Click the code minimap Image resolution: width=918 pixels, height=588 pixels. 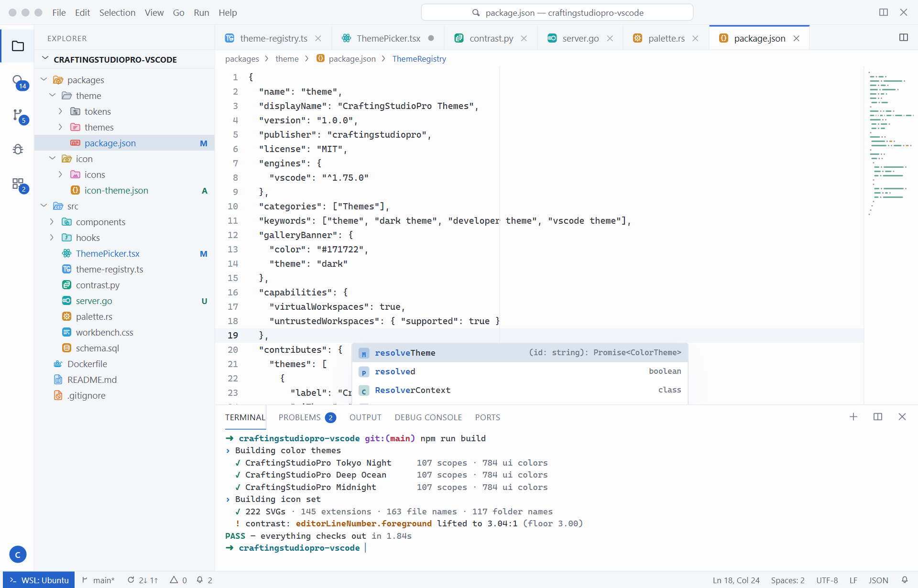point(891,143)
